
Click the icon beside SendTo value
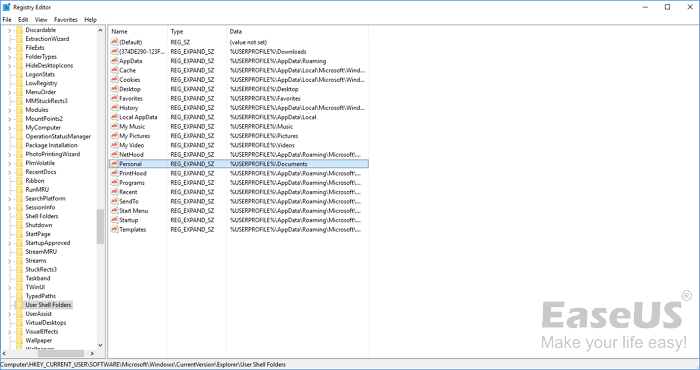pos(114,201)
